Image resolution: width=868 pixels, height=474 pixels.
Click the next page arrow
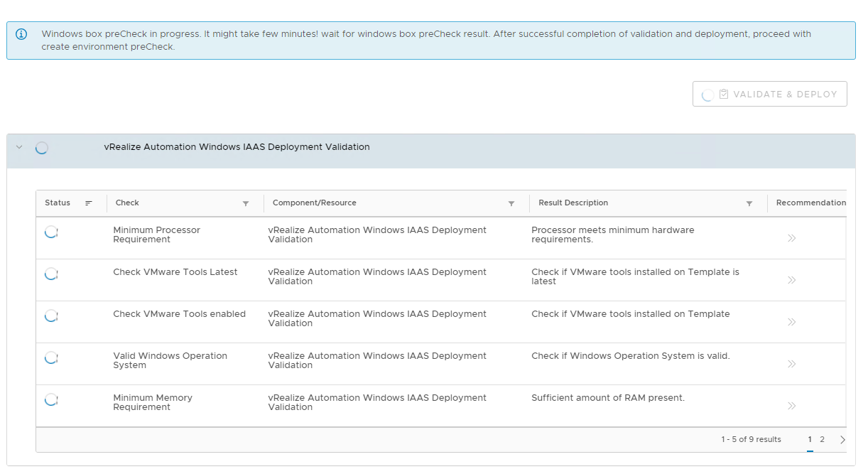(x=842, y=440)
